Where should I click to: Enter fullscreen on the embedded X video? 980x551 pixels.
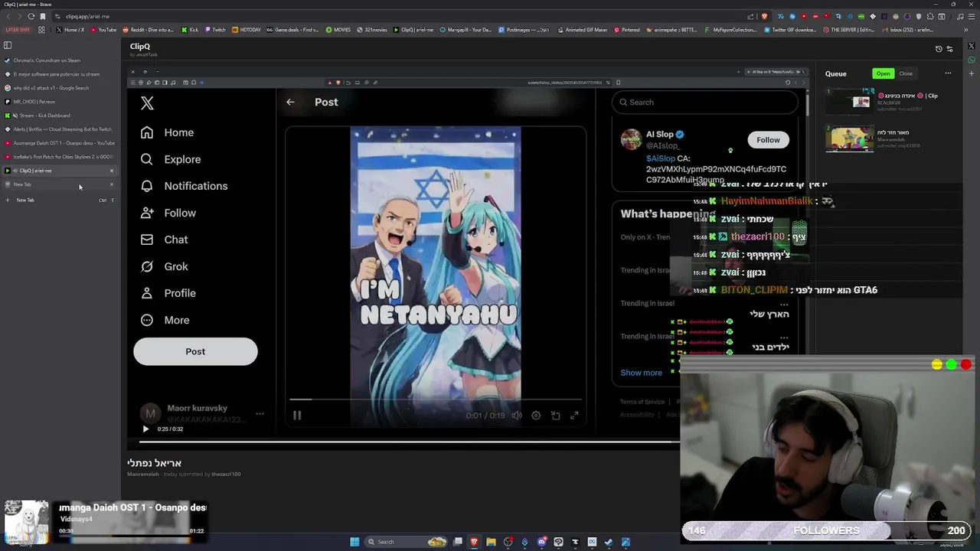coord(574,416)
